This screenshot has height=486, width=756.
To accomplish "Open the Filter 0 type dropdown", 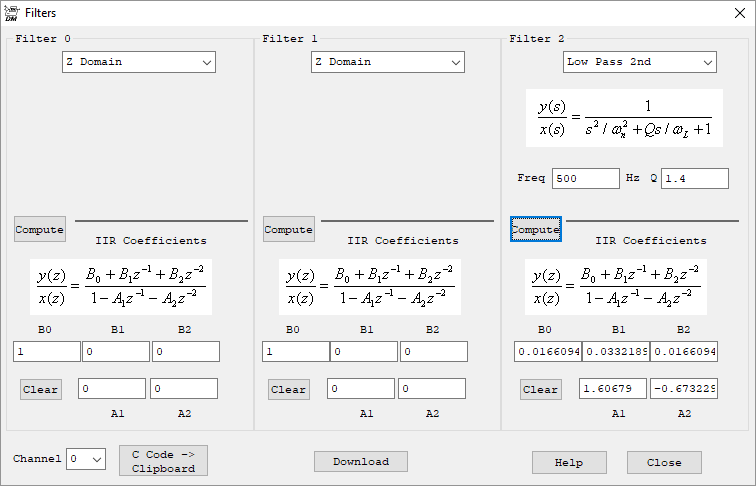I will [139, 62].
